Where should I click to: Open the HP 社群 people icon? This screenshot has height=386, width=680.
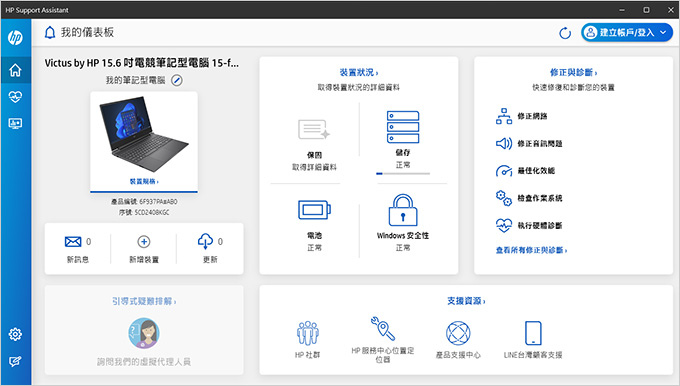308,333
